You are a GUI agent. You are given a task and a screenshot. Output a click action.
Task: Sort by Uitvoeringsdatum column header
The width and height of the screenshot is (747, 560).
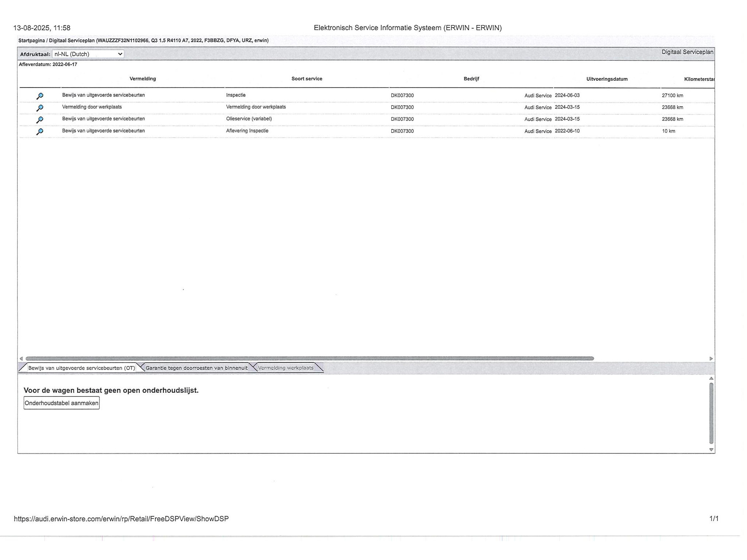(607, 79)
